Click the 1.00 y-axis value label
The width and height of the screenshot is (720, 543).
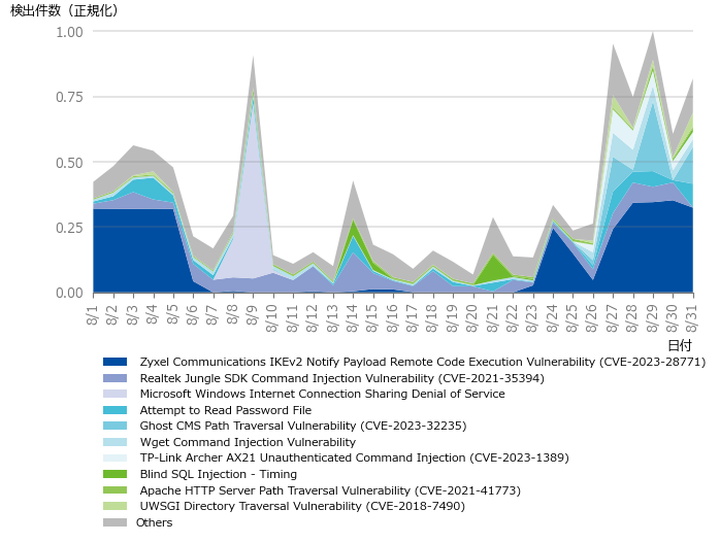(69, 32)
